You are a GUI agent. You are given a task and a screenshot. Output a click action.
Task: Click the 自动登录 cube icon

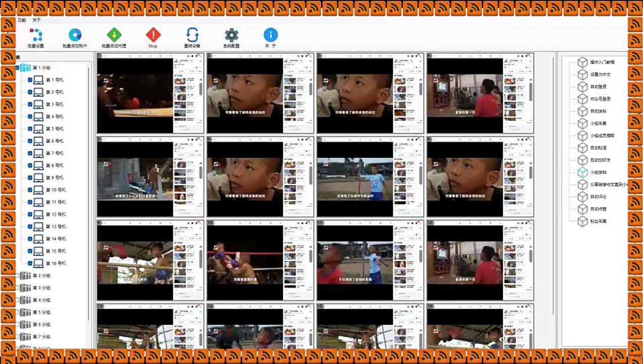tap(583, 86)
